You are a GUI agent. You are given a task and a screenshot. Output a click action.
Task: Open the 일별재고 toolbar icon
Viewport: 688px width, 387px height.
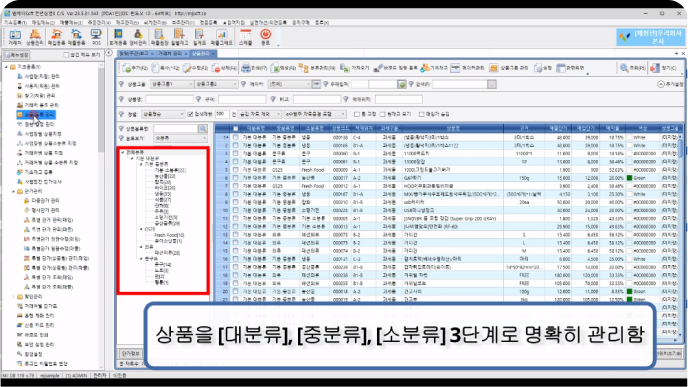click(x=179, y=37)
